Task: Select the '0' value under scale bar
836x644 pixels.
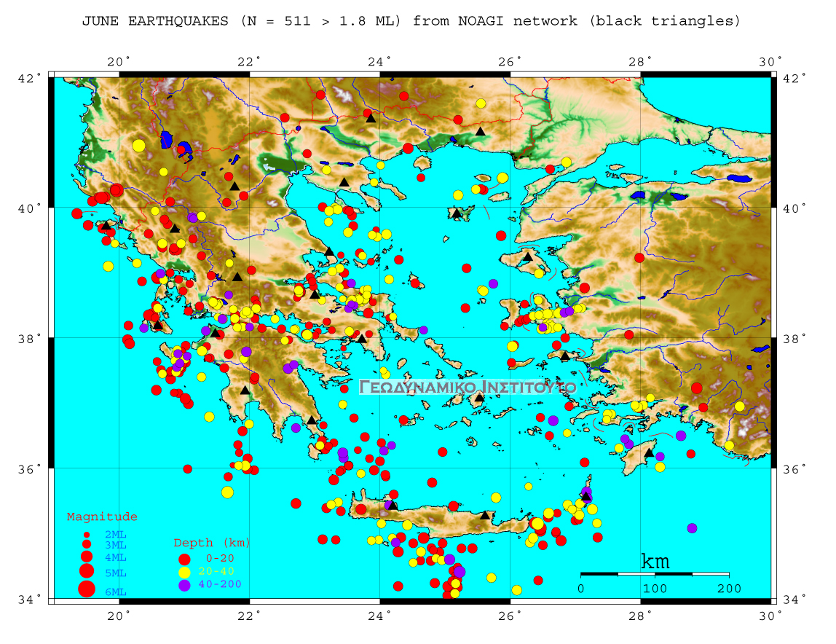Action: coord(580,589)
